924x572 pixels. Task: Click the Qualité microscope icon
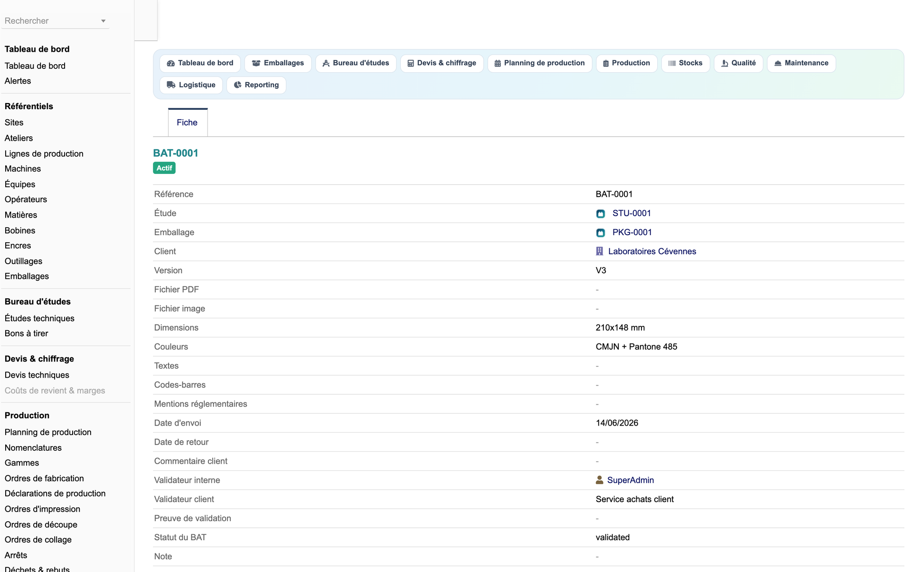click(725, 63)
